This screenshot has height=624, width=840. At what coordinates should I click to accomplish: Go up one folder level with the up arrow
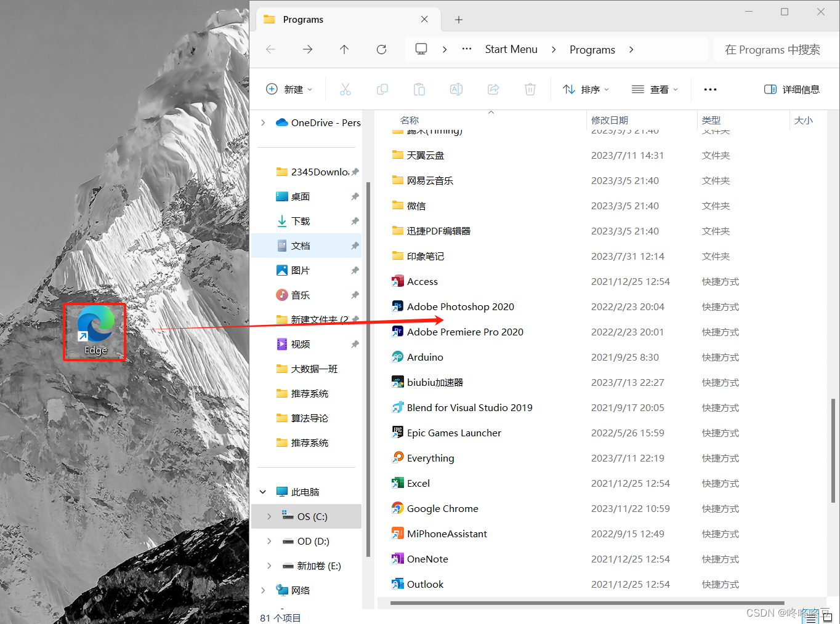point(344,49)
